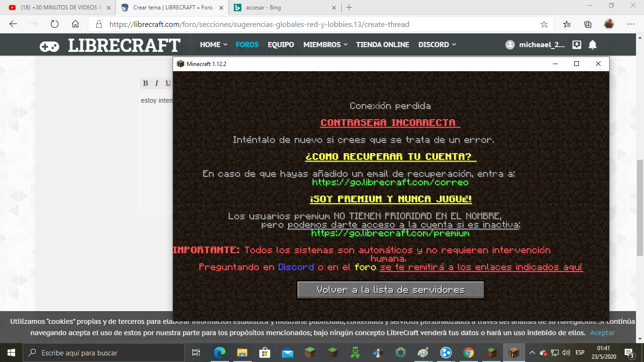Viewport: 644px width, 362px height.
Task: Open Google Chrome from taskbar
Action: 469,353
